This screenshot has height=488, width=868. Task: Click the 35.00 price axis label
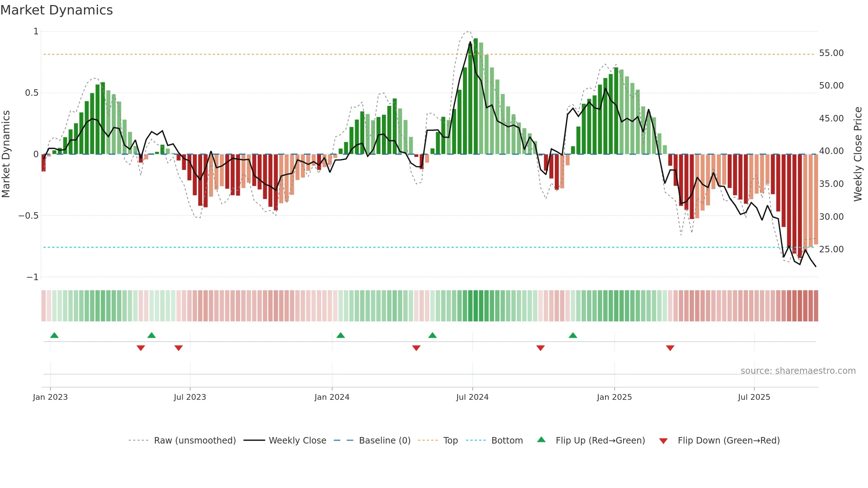[831, 184]
